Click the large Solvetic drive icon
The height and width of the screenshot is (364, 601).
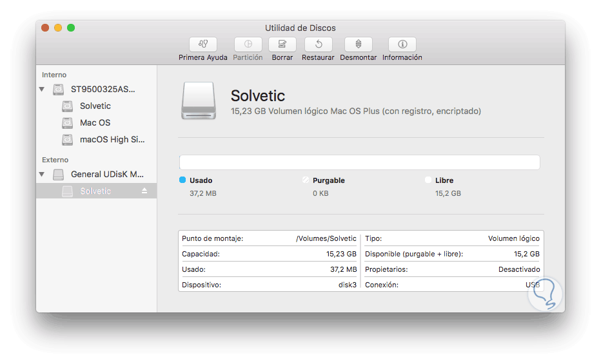[x=199, y=100]
